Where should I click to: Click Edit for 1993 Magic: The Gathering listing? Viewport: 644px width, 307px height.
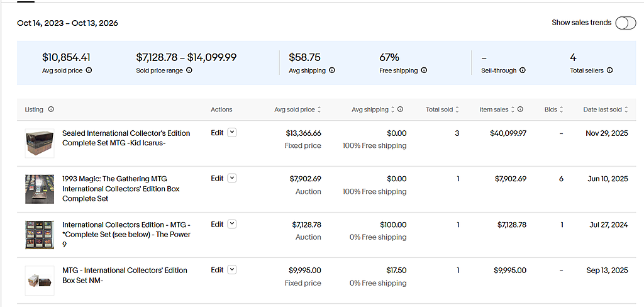point(217,179)
